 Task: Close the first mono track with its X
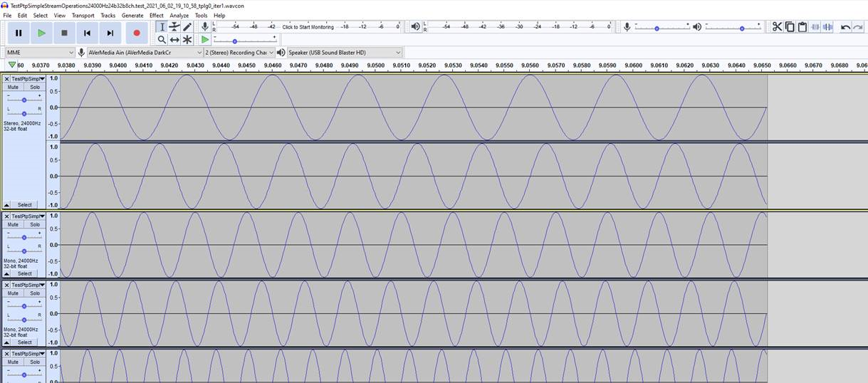point(7,216)
